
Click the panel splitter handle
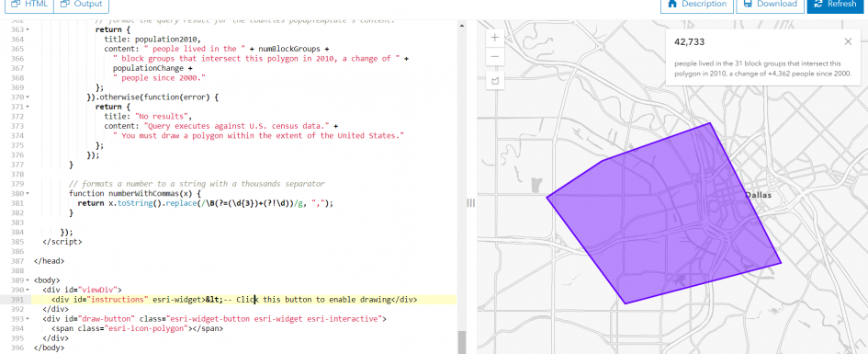[470, 203]
